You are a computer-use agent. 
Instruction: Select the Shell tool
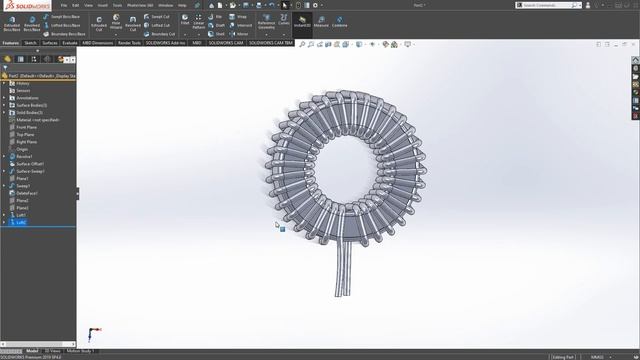click(x=216, y=34)
